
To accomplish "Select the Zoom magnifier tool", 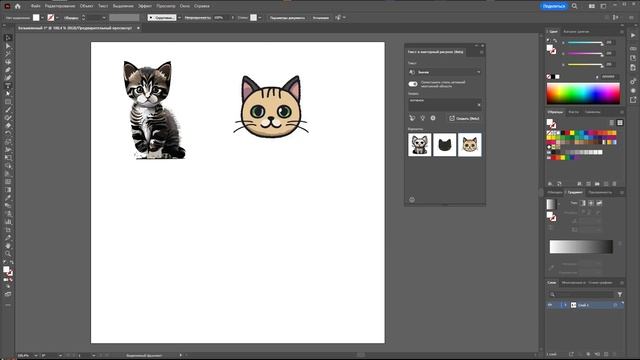I will (x=8, y=253).
